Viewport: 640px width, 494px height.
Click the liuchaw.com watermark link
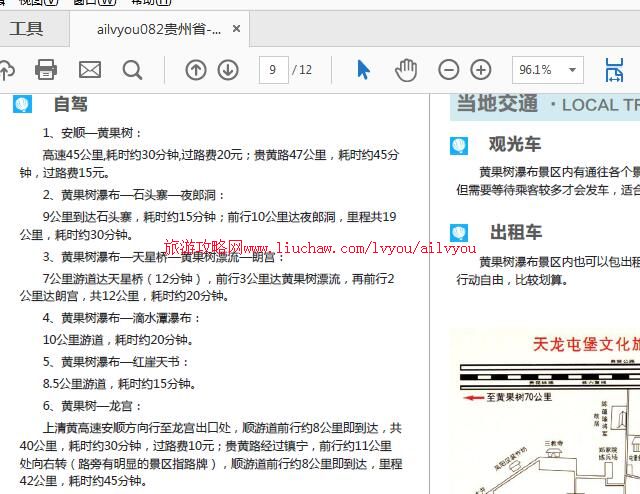[x=319, y=247]
